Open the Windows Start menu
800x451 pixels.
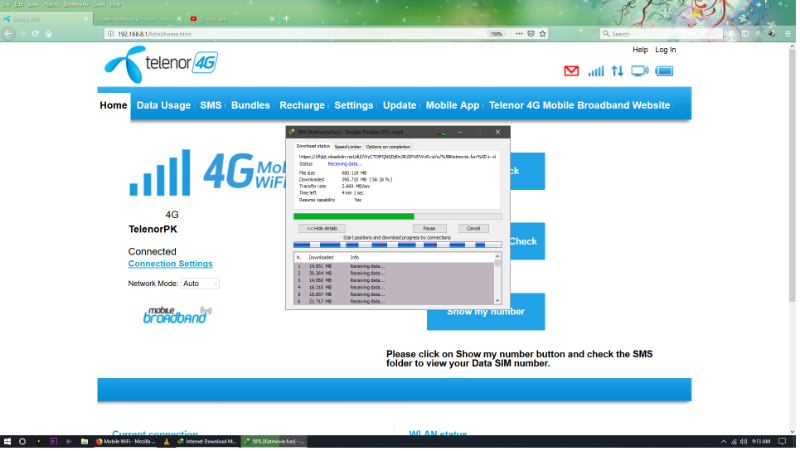click(x=7, y=443)
